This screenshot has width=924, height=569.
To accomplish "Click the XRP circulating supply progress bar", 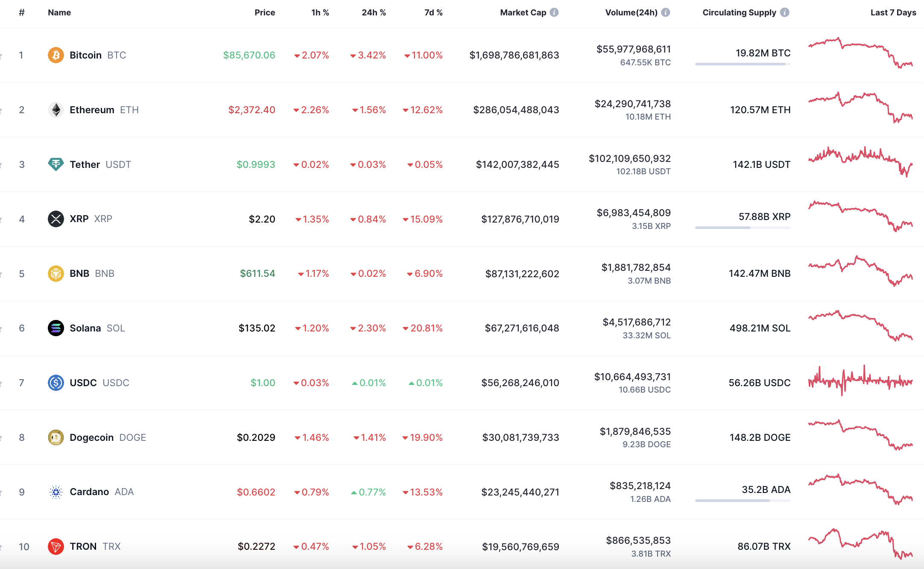I will pyautogui.click(x=743, y=228).
